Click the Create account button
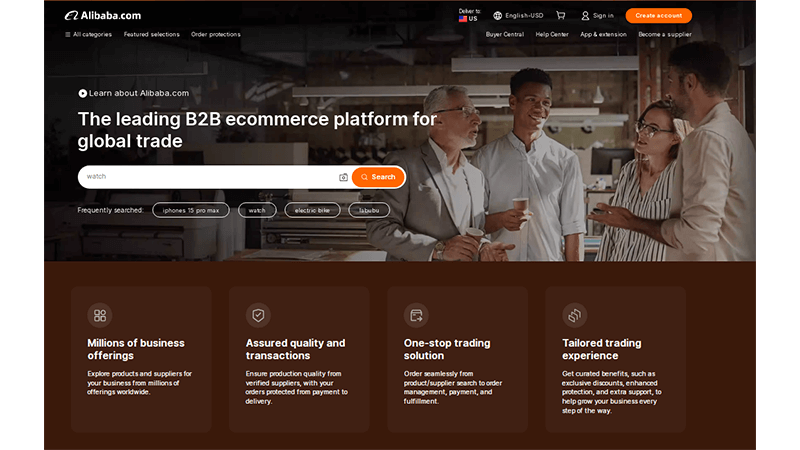Screen dimensions: 800x450 point(658,15)
